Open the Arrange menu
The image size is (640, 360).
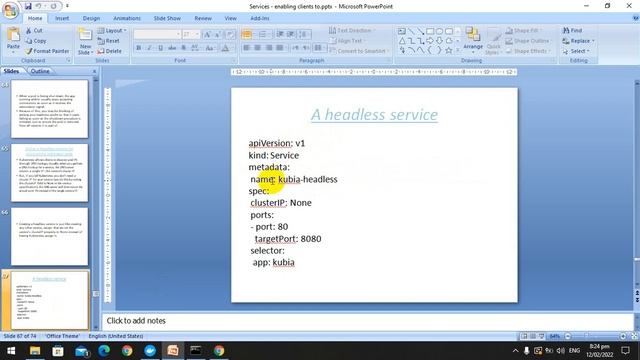click(x=473, y=41)
